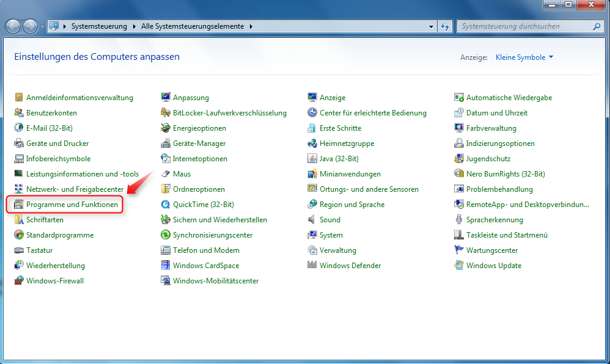Image resolution: width=610 pixels, height=364 pixels.
Task: Open the Anzeige size dropdown showing Kleine Symbole
Action: tap(523, 57)
